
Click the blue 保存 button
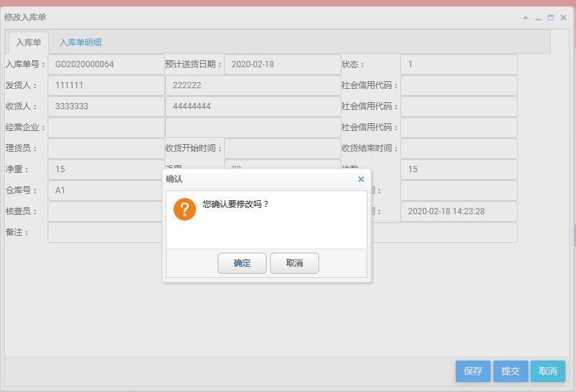coord(473,371)
